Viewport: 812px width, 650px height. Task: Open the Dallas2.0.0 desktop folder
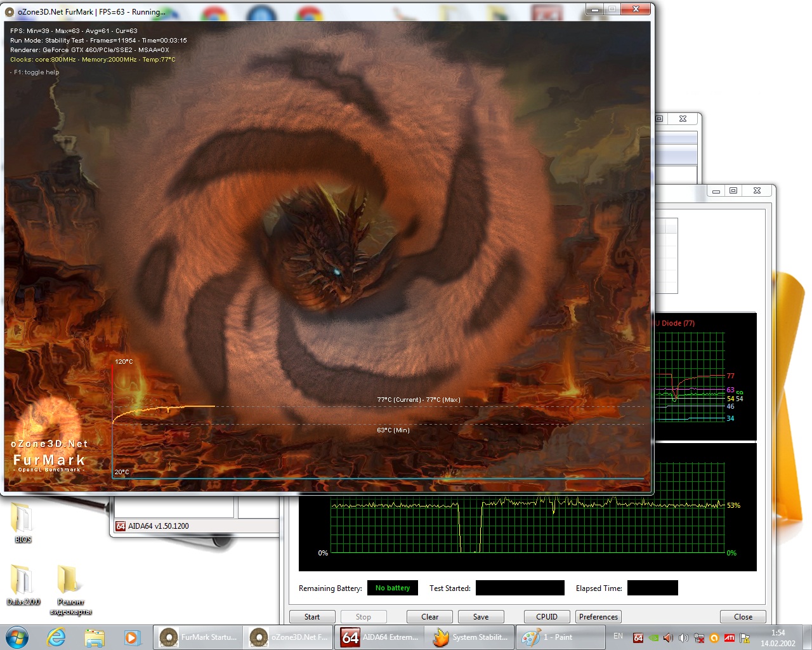23,584
